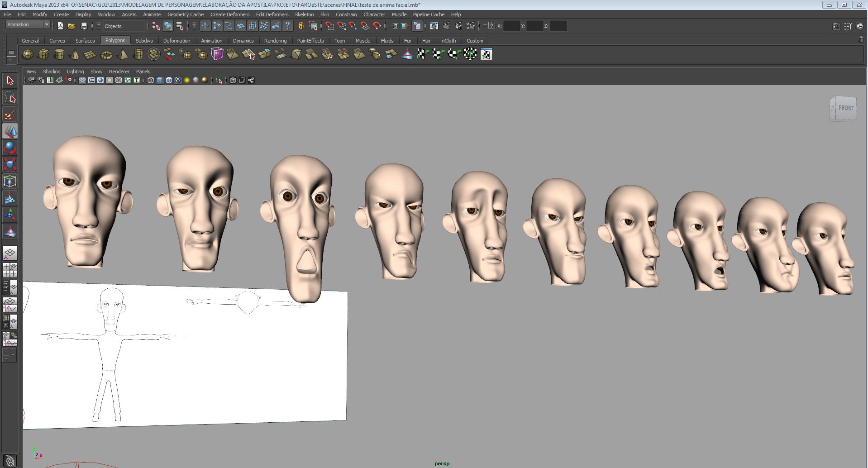Image resolution: width=868 pixels, height=468 pixels.
Task: Open the viewport Shading menu
Action: coord(51,72)
